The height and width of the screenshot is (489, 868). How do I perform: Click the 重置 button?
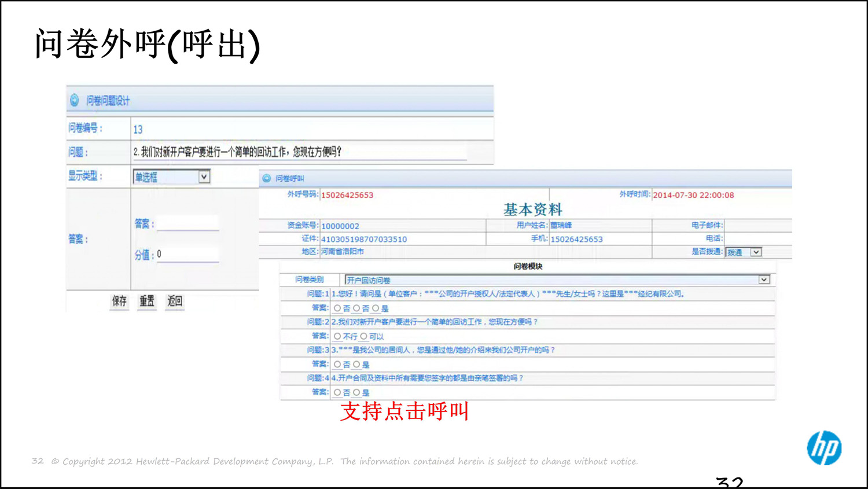[x=146, y=300]
